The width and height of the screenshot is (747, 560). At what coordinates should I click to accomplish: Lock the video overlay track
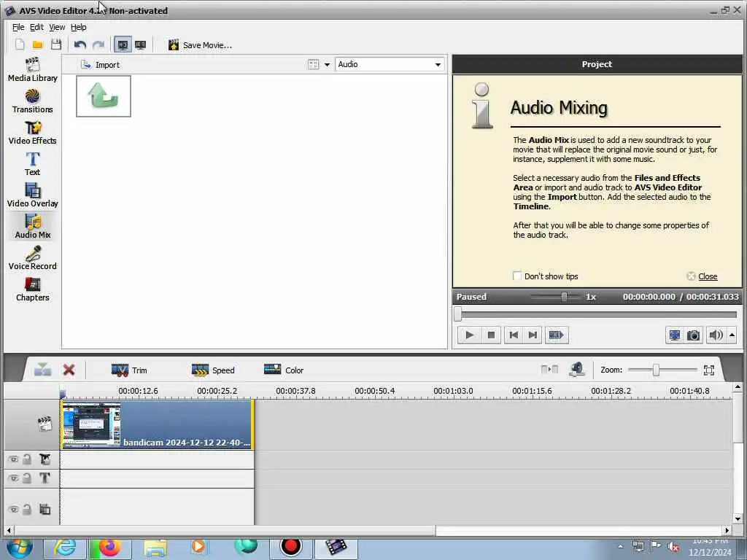click(x=27, y=510)
